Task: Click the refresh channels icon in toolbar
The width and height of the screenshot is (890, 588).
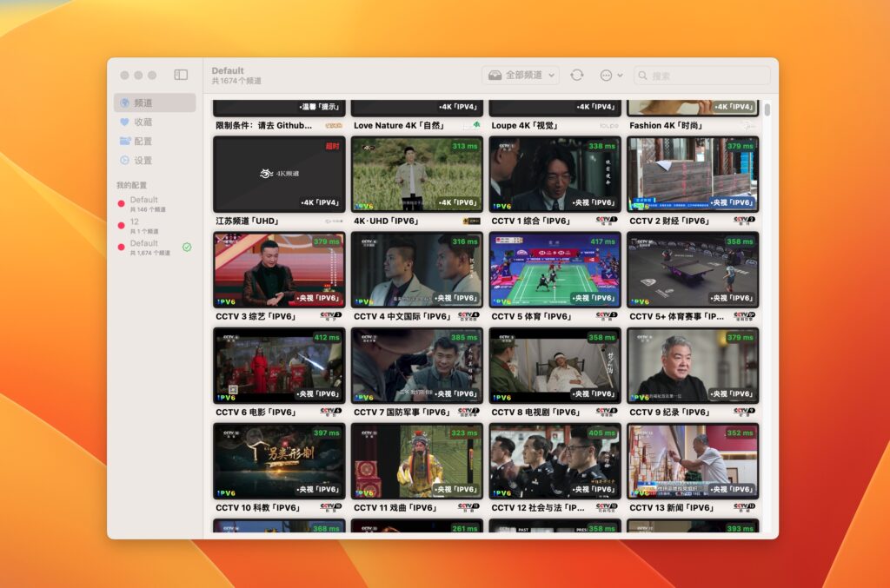Action: click(575, 76)
